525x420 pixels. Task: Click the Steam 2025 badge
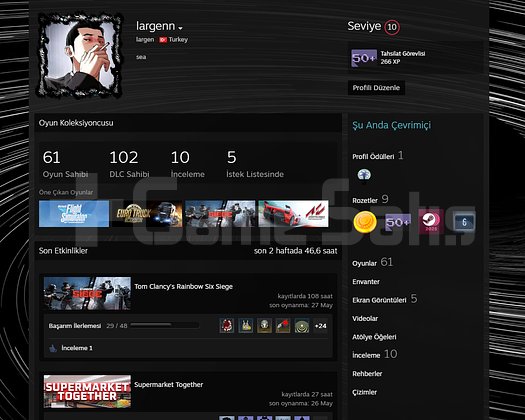[431, 221]
